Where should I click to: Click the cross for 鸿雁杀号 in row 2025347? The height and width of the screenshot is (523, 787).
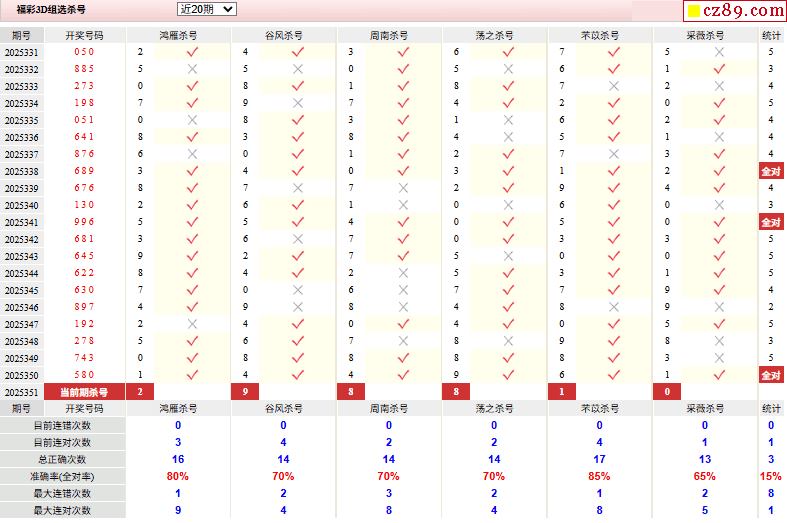(x=192, y=324)
